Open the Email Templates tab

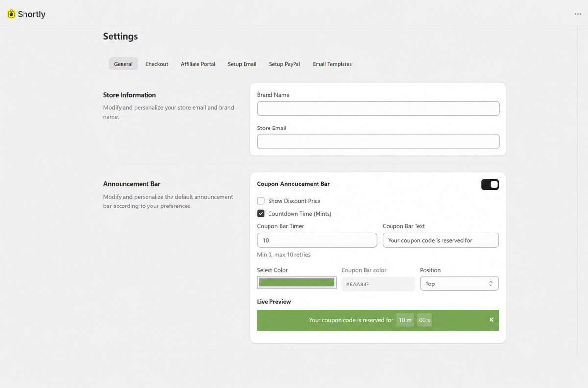332,64
